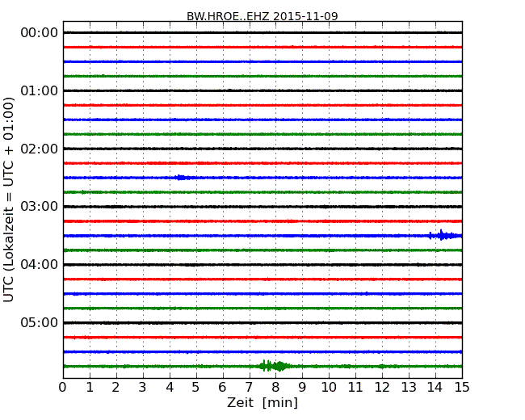Screen dimensions: 525x420
Task: Click x-axis tick label 2
Action: (115, 388)
